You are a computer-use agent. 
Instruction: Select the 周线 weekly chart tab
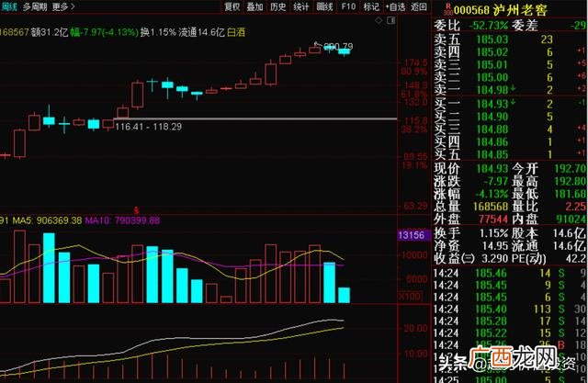pyautogui.click(x=8, y=6)
